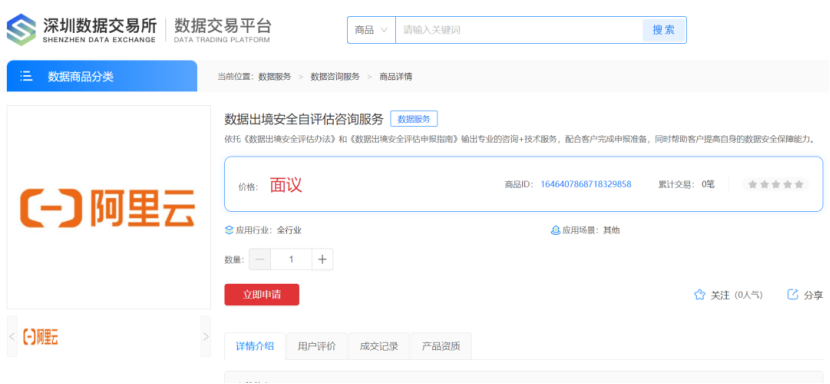Click the 面议 price text
Image resolution: width=830 pixels, height=384 pixels.
click(286, 185)
